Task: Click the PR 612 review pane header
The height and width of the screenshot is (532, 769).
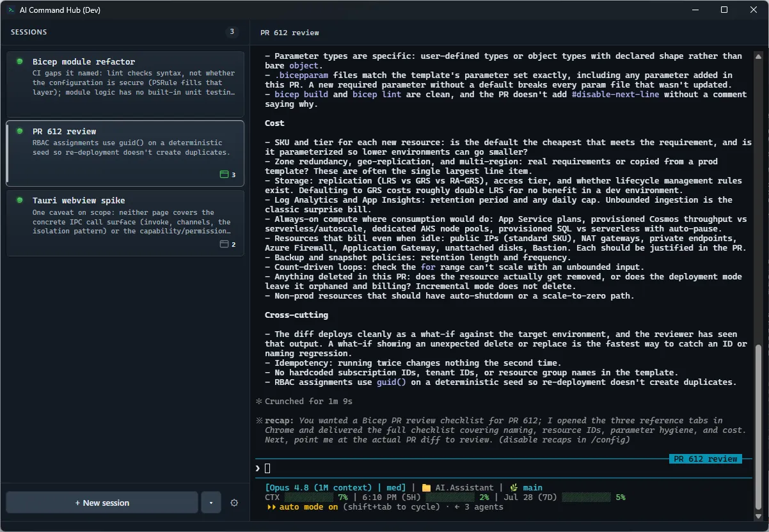Action: 289,33
